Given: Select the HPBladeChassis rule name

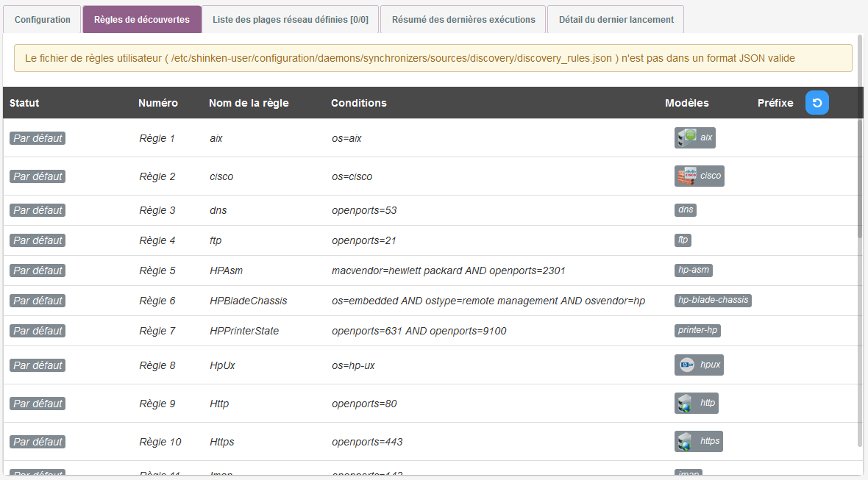Looking at the screenshot, I should pyautogui.click(x=248, y=301).
